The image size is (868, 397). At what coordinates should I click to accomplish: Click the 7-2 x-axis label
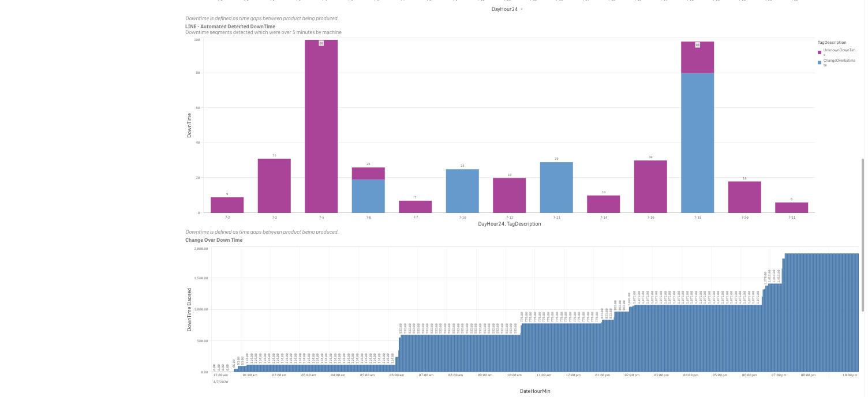pyautogui.click(x=227, y=218)
